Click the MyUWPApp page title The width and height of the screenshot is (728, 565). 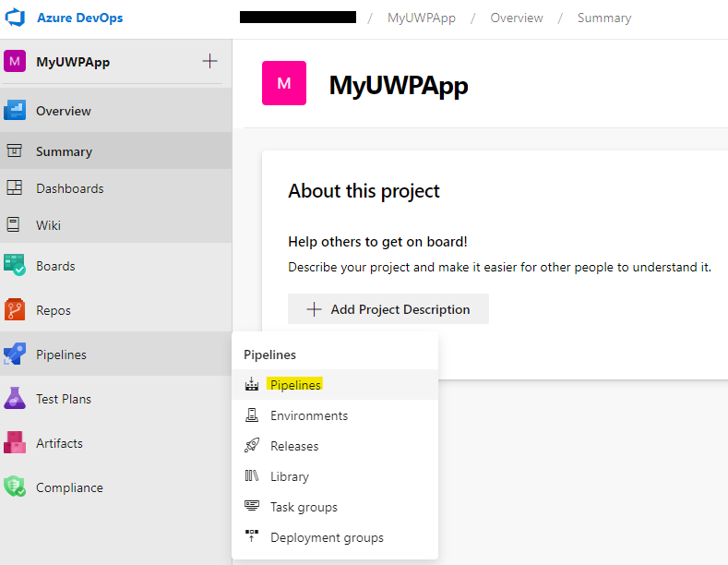tap(399, 86)
